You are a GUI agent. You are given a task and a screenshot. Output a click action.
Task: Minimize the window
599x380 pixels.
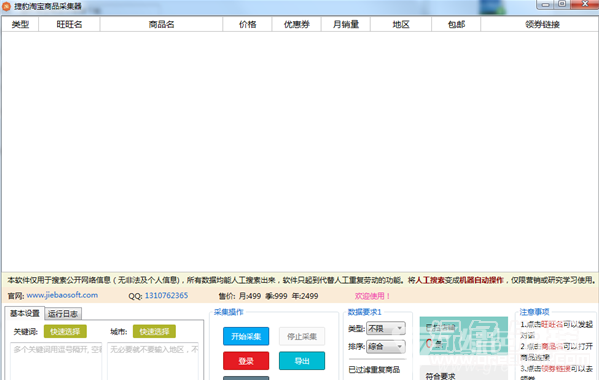545,5
